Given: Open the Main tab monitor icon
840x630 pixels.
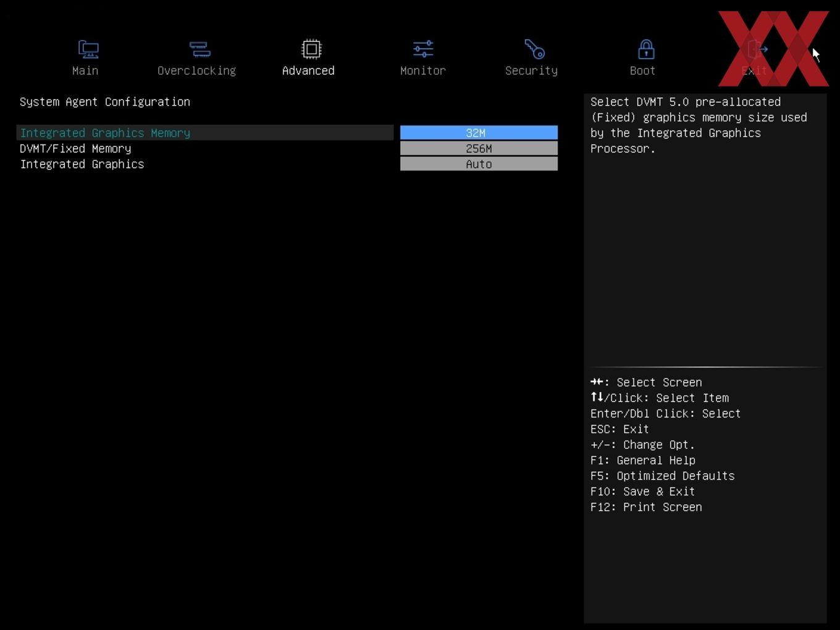Looking at the screenshot, I should click(x=88, y=49).
